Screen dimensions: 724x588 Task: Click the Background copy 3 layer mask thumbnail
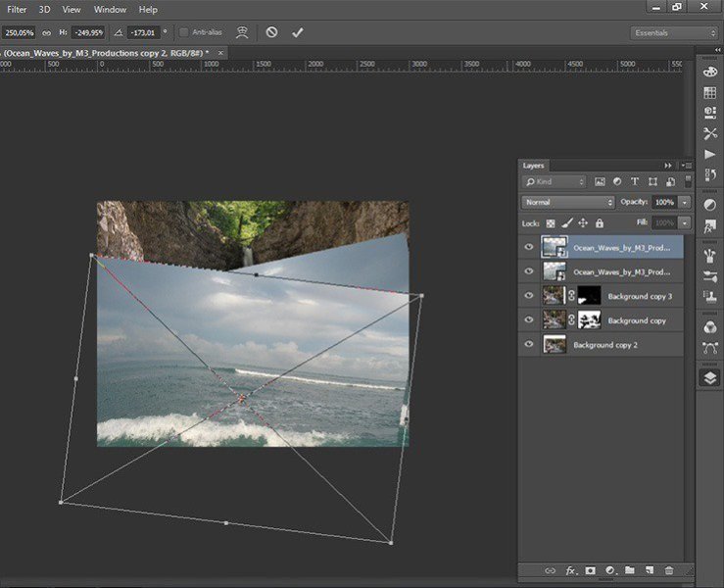590,295
